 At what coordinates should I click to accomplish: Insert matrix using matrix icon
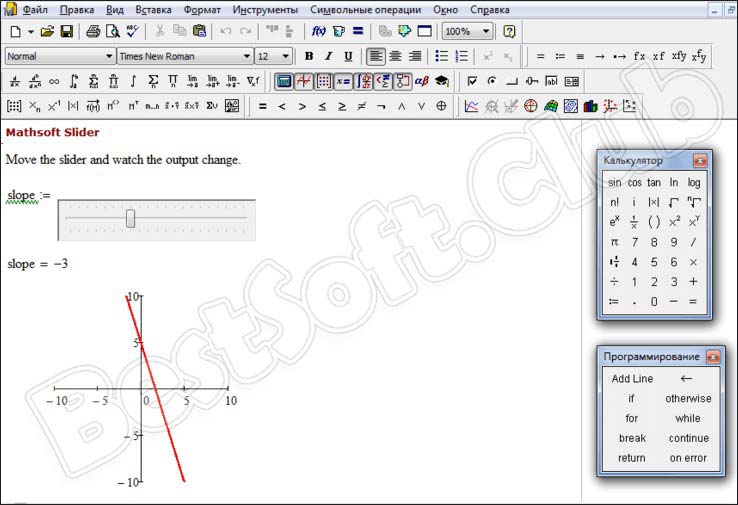coord(14,106)
